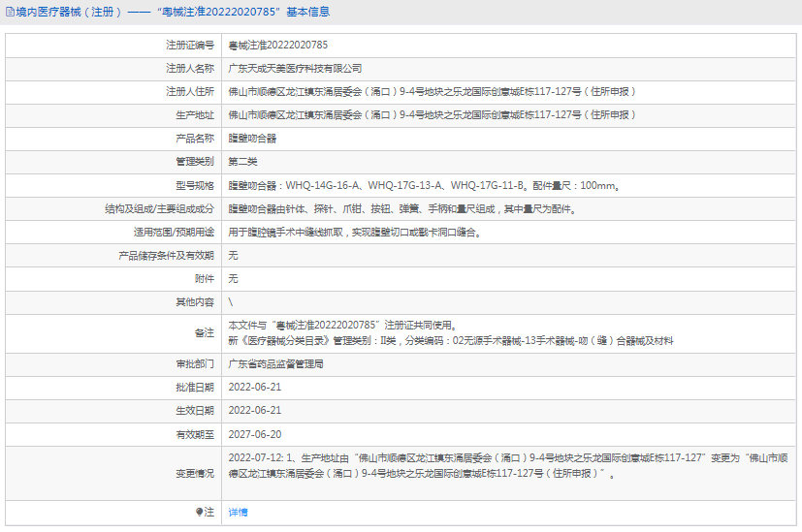Click the 管理类别 label

pos(195,162)
